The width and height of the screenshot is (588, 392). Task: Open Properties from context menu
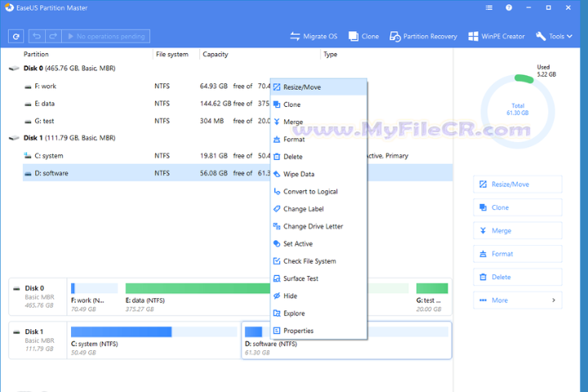click(318, 331)
